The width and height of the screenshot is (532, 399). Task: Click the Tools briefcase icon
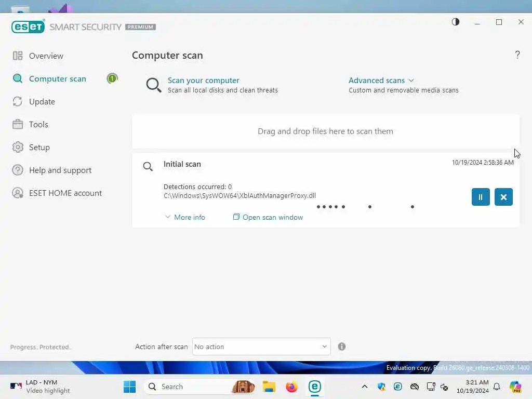(x=18, y=124)
